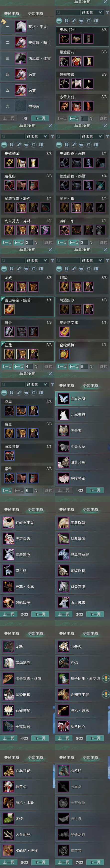Expand 已收集 dropdown above 天湖洗夜·阑珊 set
This screenshot has width=110, height=868.
pos(92,136)
